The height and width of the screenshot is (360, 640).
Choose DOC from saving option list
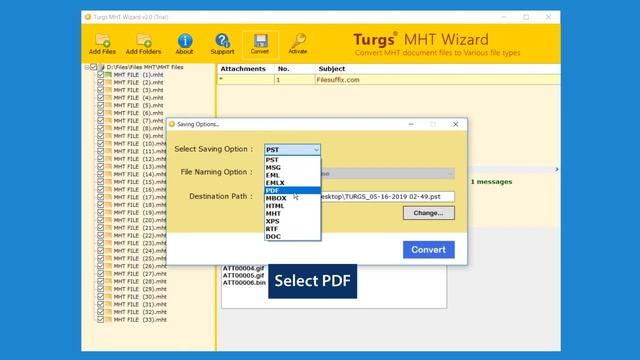pyautogui.click(x=292, y=236)
